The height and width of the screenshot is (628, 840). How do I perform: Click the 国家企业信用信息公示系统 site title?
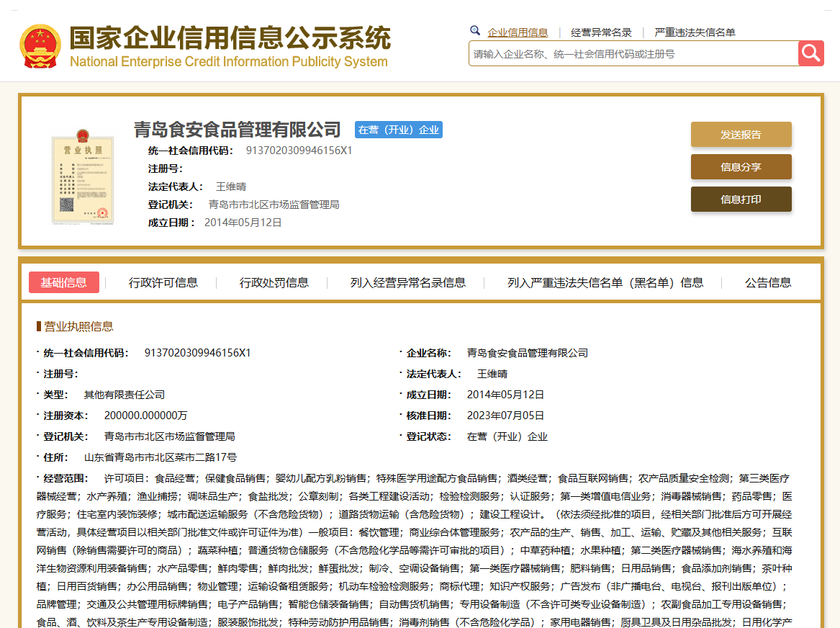[x=230, y=38]
